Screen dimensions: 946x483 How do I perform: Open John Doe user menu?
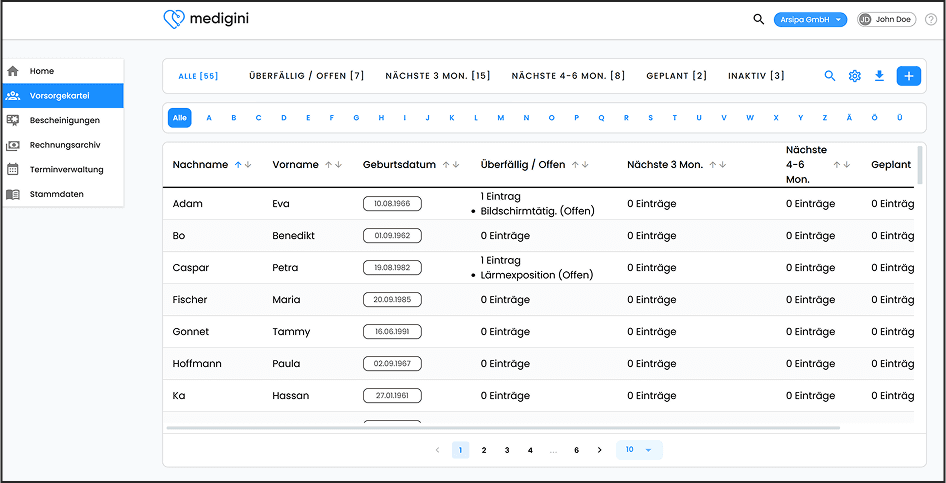(x=886, y=19)
